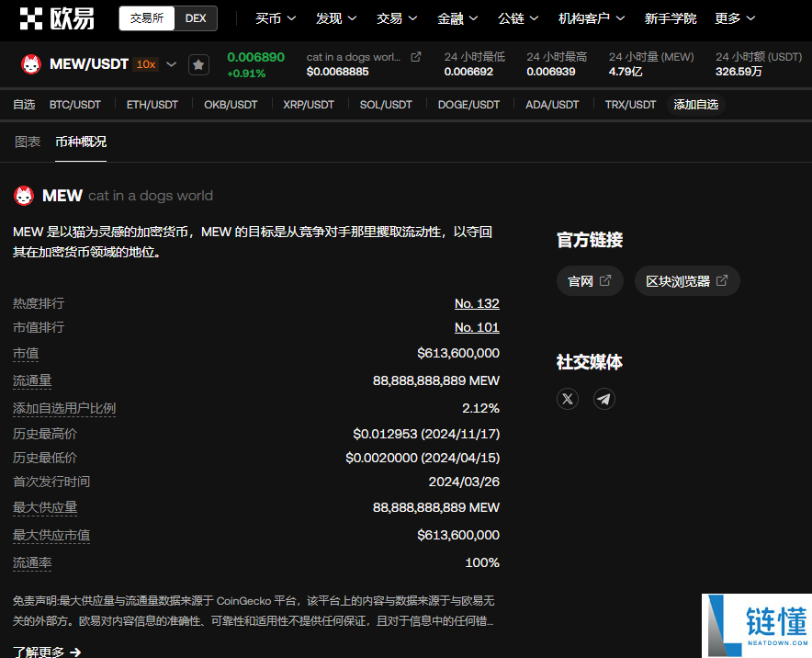The image size is (812, 658).
Task: Click the 24 小时额 value 326.59万
Action: (739, 72)
